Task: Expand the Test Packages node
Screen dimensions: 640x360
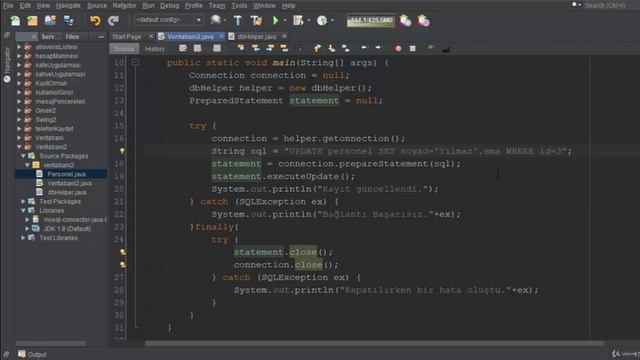Action: tap(23, 202)
